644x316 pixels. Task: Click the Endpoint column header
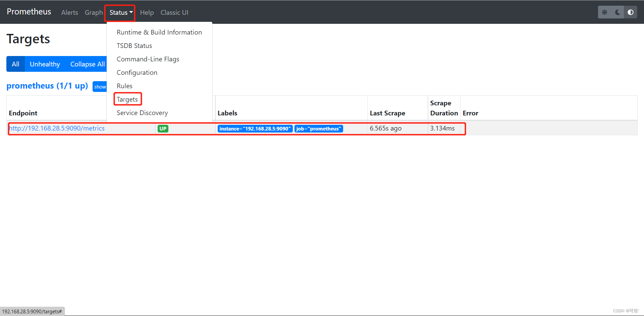tap(23, 113)
